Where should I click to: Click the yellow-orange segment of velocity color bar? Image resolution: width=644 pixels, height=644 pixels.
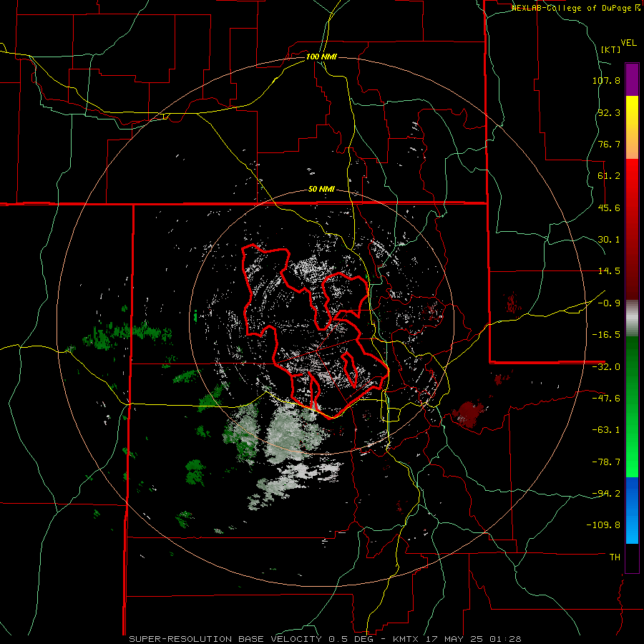click(x=632, y=127)
